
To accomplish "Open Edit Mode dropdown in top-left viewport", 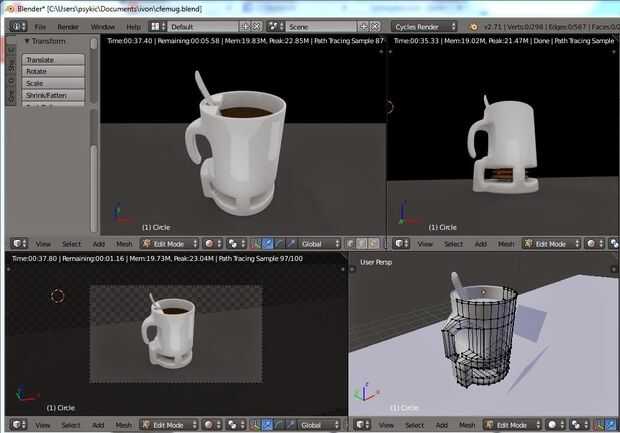I will pos(169,244).
